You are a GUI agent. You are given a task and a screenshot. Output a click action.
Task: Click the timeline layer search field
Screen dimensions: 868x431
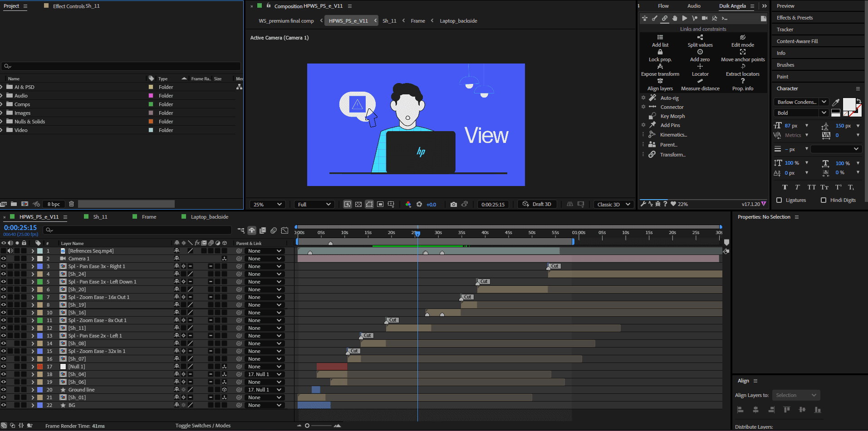click(137, 230)
